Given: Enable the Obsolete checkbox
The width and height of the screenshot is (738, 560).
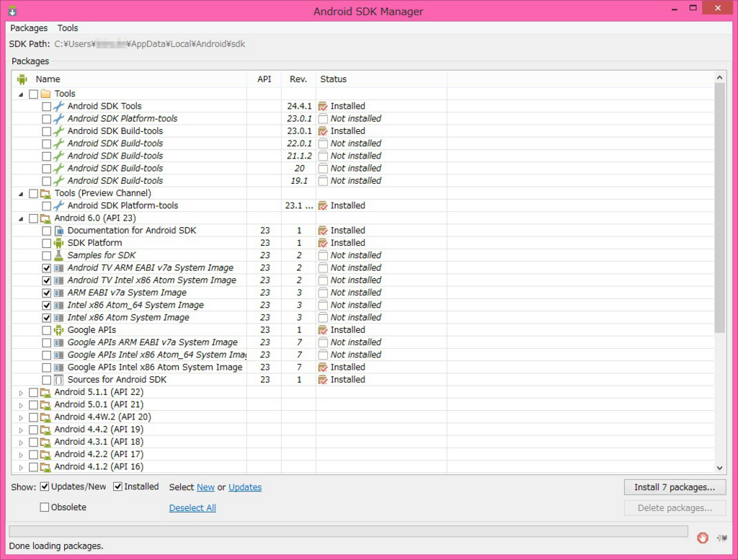Looking at the screenshot, I should [45, 507].
